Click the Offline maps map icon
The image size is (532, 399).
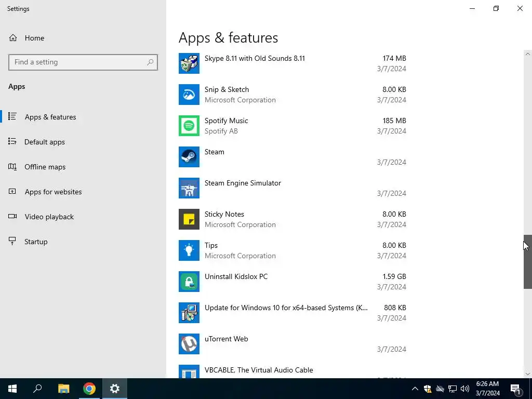(x=12, y=167)
